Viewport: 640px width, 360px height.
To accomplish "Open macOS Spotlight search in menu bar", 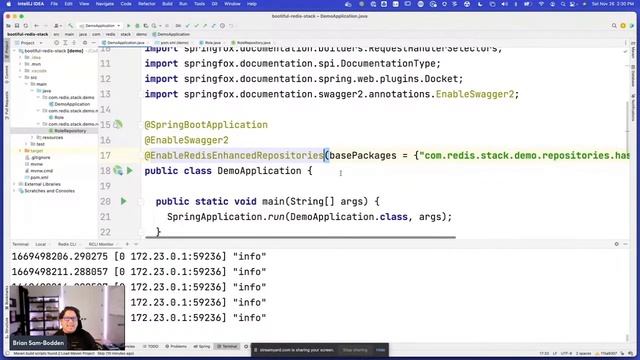I will point(563,4).
